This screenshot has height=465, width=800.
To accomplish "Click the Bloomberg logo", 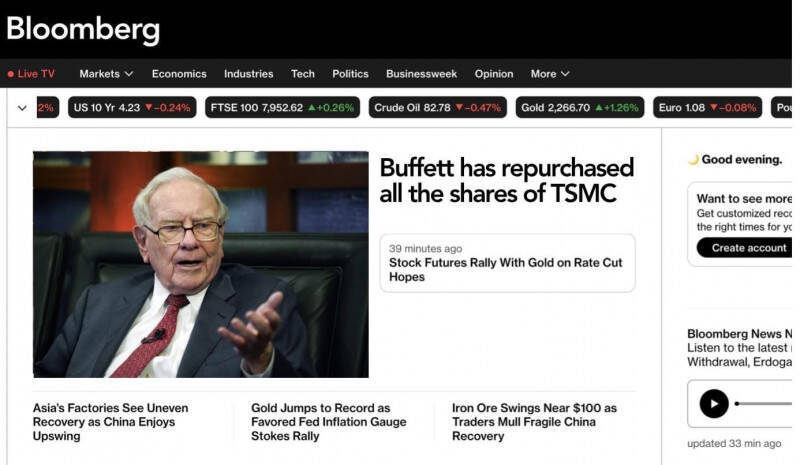I will tap(83, 29).
